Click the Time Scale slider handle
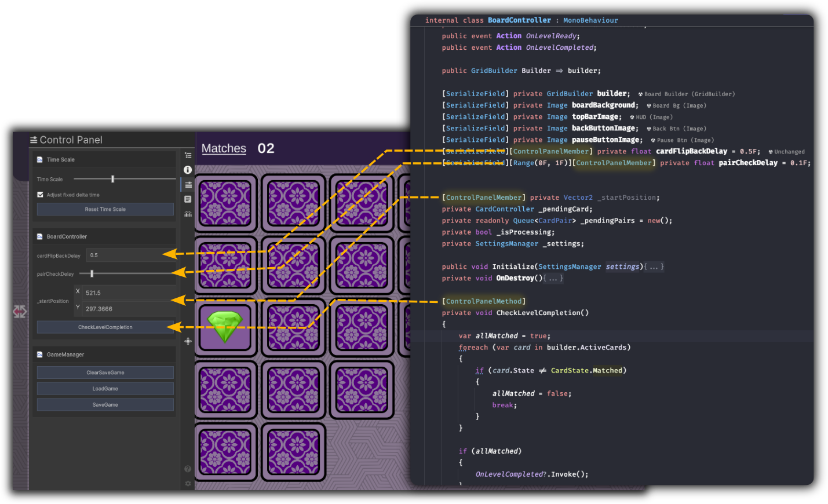This screenshot has width=828, height=504. 112,179
